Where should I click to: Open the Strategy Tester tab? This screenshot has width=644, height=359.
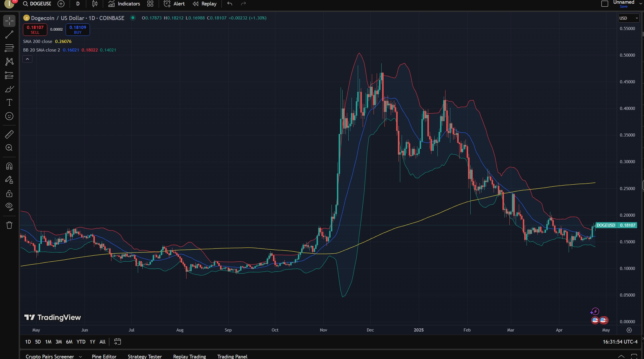[x=145, y=356]
